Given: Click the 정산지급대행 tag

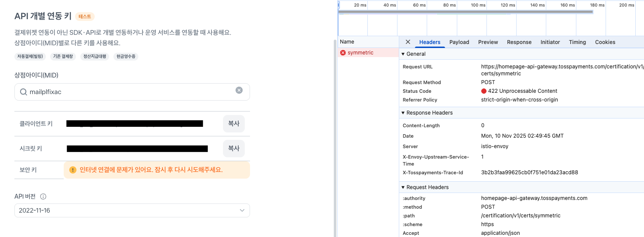Looking at the screenshot, I should [95, 57].
